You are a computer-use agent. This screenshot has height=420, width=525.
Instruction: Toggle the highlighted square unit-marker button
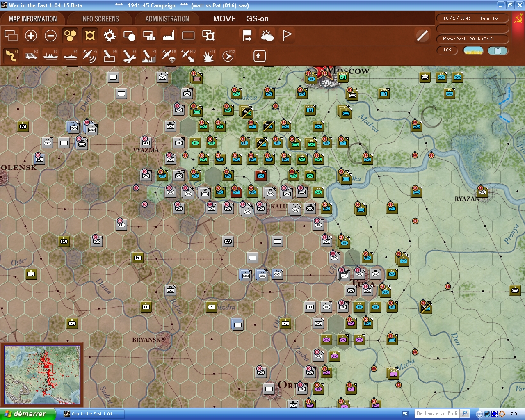(90, 36)
